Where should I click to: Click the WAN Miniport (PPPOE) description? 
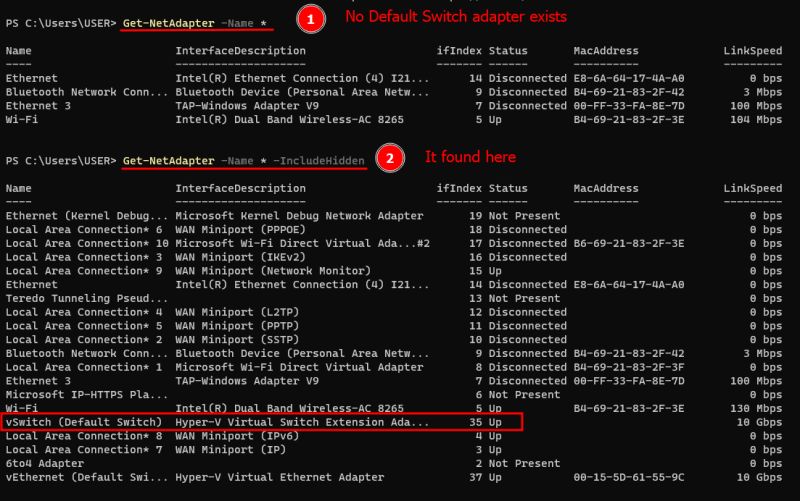pos(240,230)
